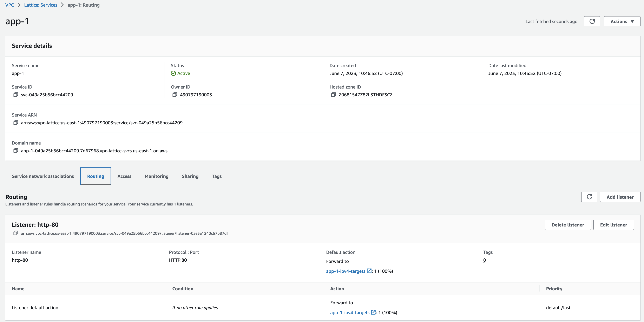Refresh service details at page top

(x=591, y=21)
